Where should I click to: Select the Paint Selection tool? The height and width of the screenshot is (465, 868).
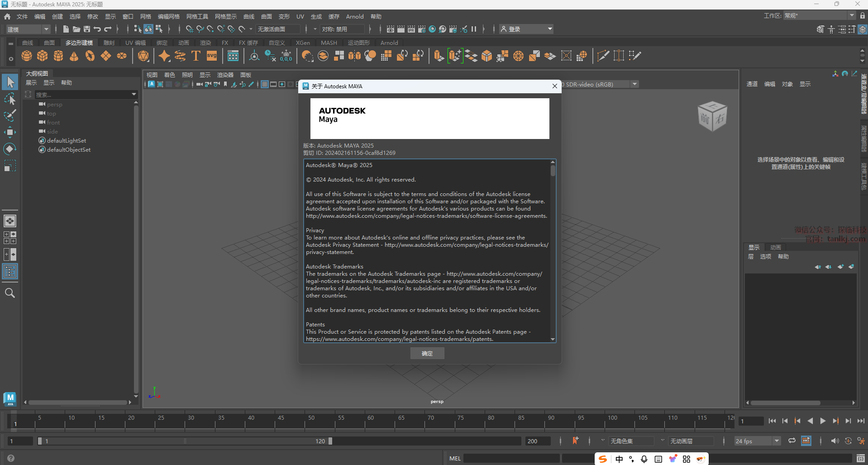pyautogui.click(x=10, y=115)
